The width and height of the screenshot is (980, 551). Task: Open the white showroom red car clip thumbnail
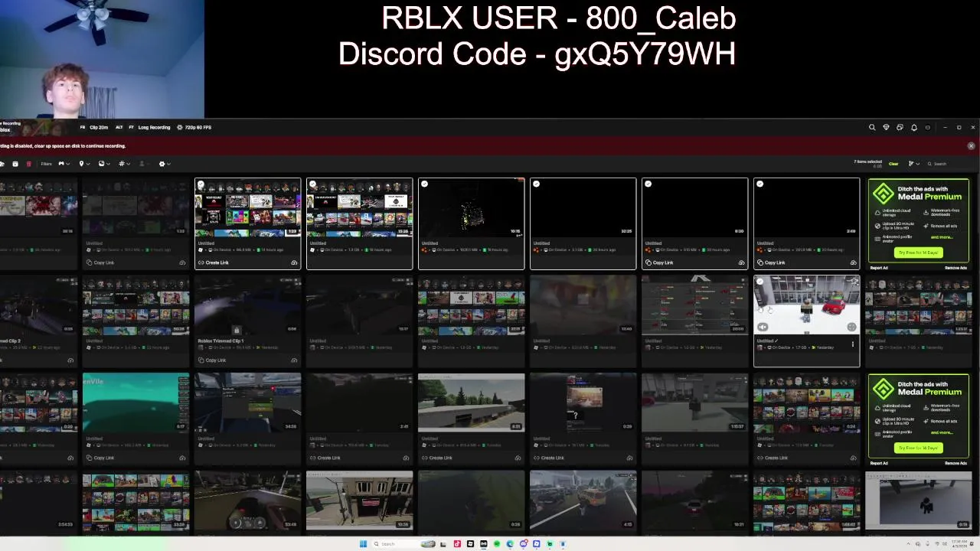(806, 305)
